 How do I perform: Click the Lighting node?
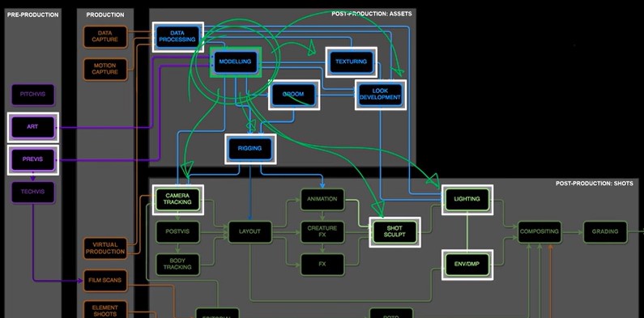[x=467, y=199]
